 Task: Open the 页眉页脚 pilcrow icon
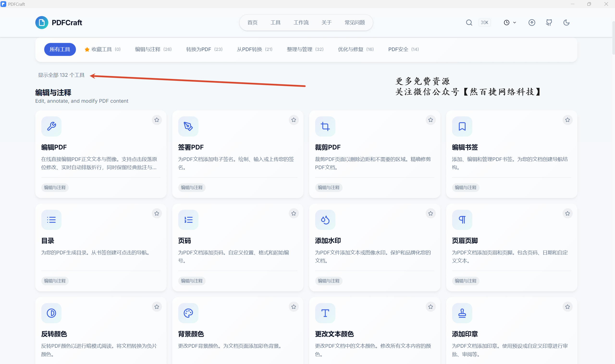[462, 220]
